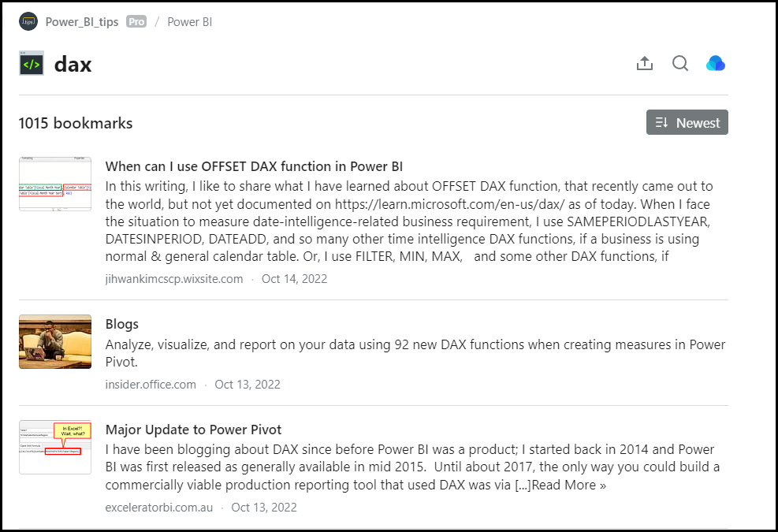Open the Newest sort dropdown
This screenshot has height=532, width=778.
click(x=687, y=122)
